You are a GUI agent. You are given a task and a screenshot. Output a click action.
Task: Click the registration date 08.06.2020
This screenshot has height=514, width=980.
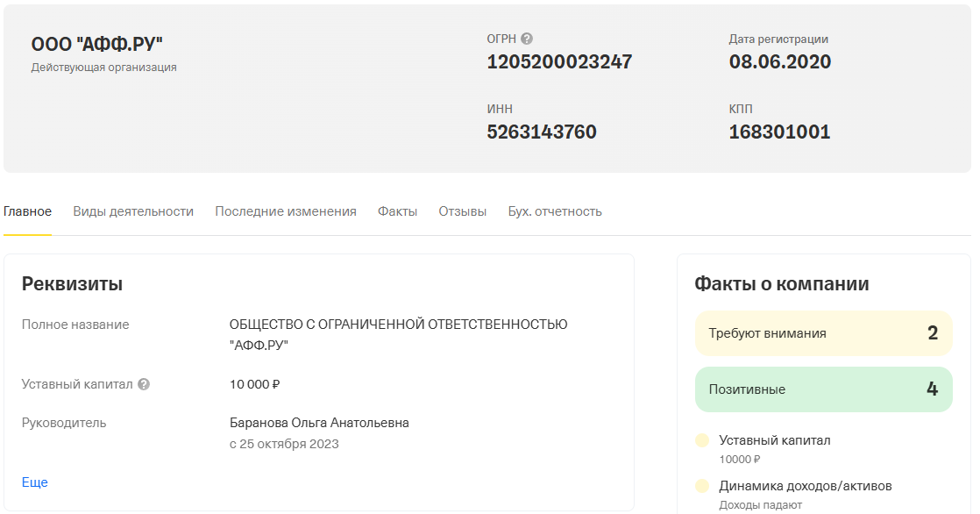[x=779, y=62]
